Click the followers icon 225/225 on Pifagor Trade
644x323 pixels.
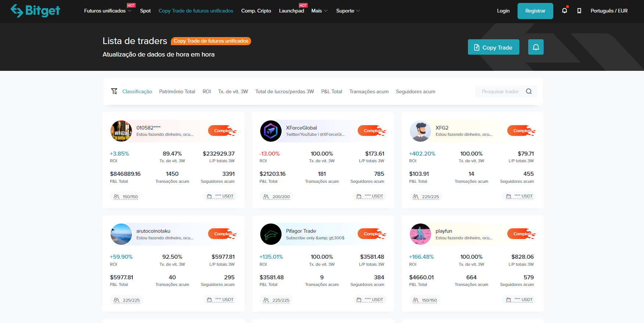266,300
